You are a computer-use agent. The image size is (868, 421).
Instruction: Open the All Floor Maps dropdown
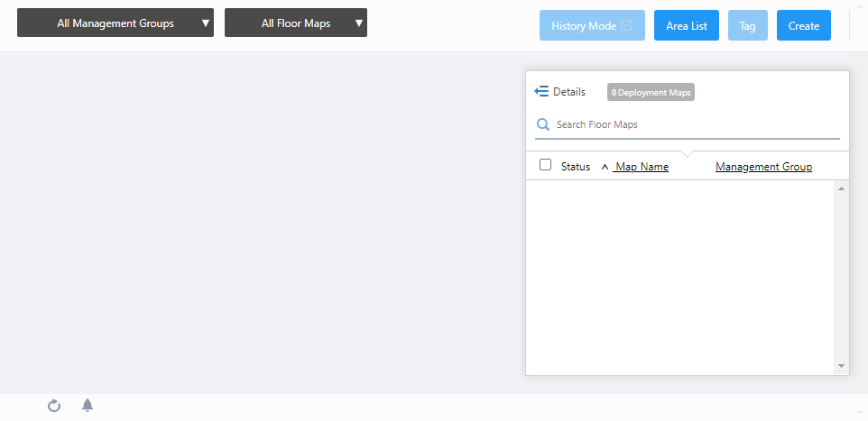pos(296,23)
